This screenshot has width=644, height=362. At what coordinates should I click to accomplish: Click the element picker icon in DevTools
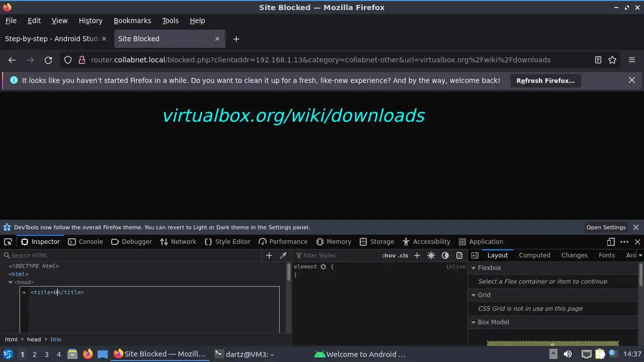click(8, 242)
